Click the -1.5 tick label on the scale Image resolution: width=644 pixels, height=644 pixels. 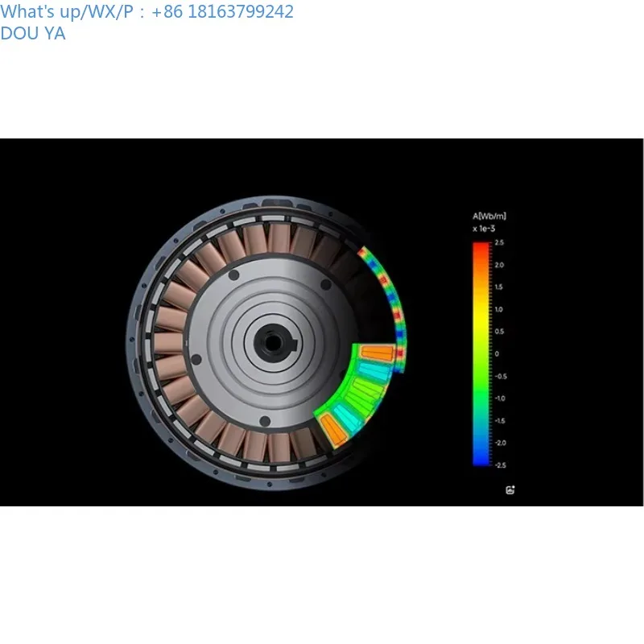pos(500,420)
